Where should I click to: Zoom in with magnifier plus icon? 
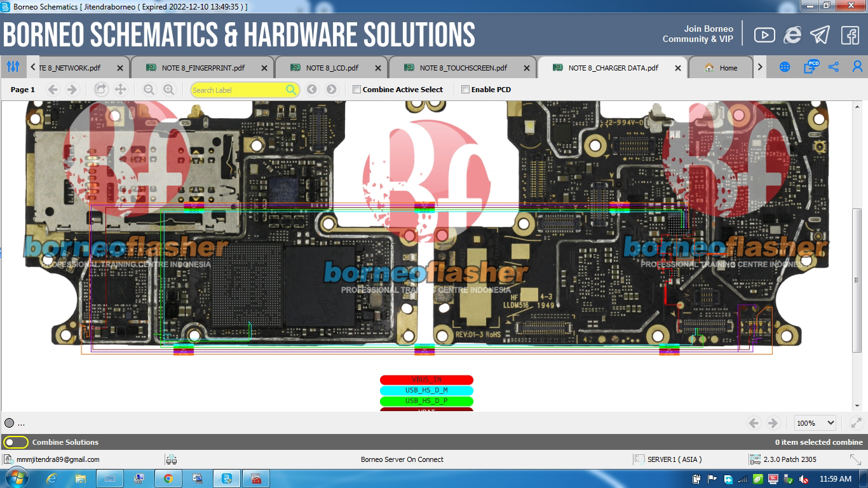[168, 90]
